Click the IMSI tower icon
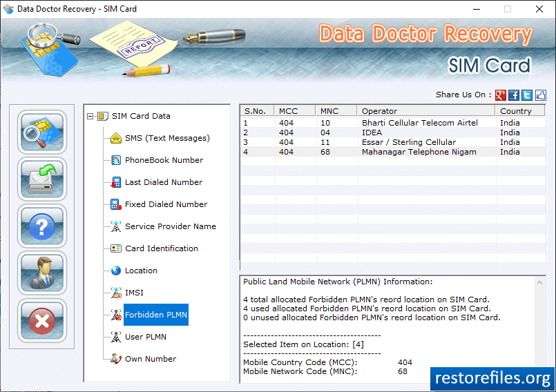This screenshot has height=392, width=556. 116,293
